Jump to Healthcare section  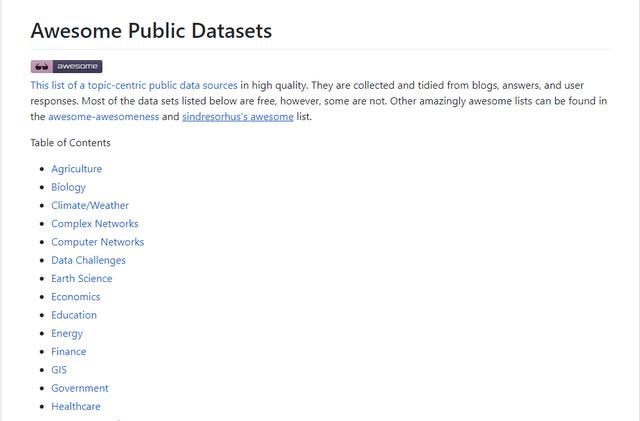coord(76,407)
